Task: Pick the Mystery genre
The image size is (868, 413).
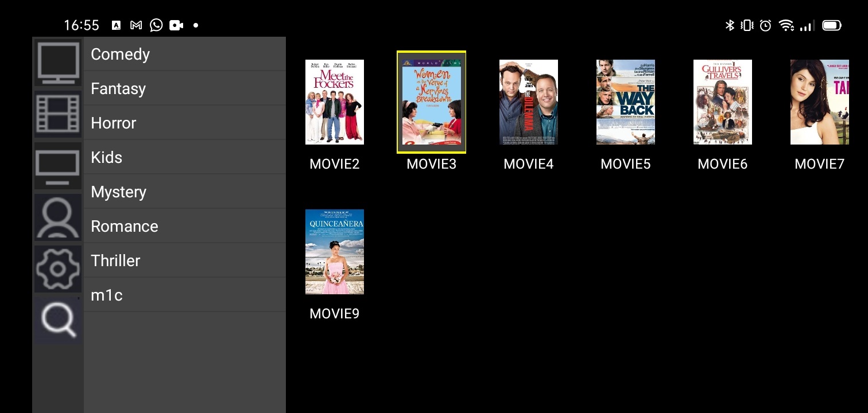Action: (184, 192)
